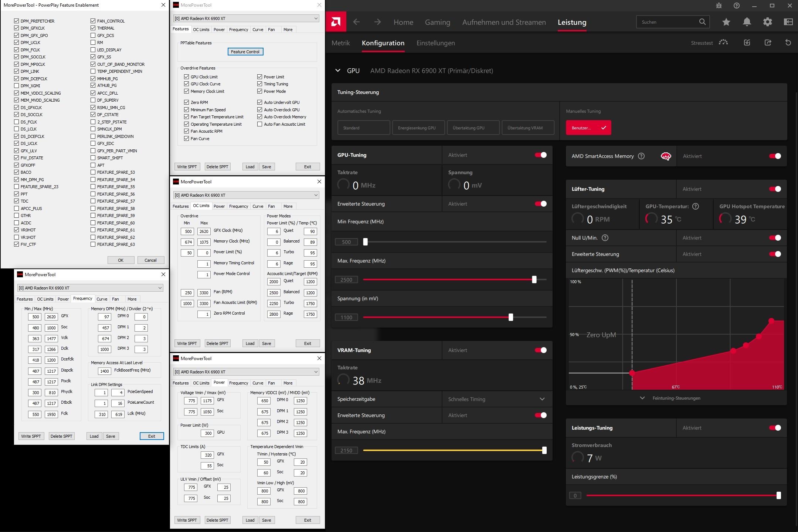
Task: Open GPU dropdown in Features MorePowerTool window
Action: pos(246,18)
